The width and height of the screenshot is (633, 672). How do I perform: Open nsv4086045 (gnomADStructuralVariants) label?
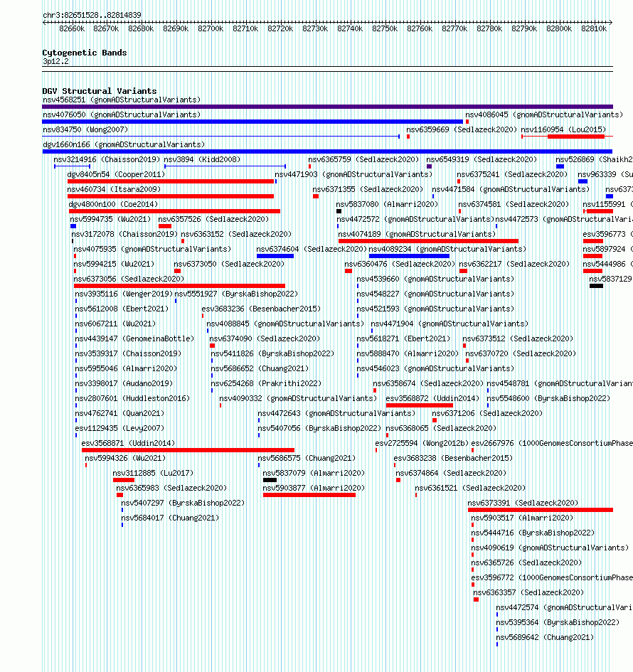click(544, 114)
